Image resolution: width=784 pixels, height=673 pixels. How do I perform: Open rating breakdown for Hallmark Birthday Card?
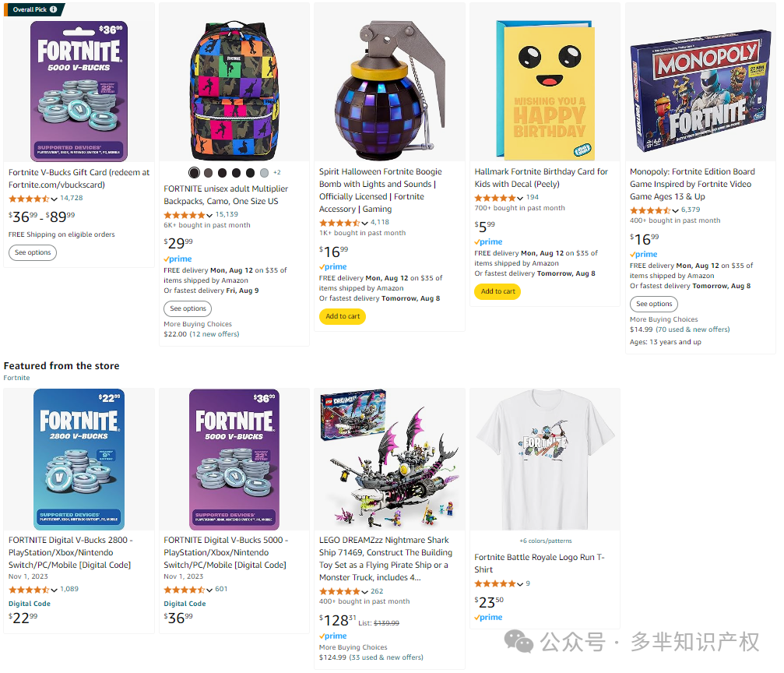520,198
